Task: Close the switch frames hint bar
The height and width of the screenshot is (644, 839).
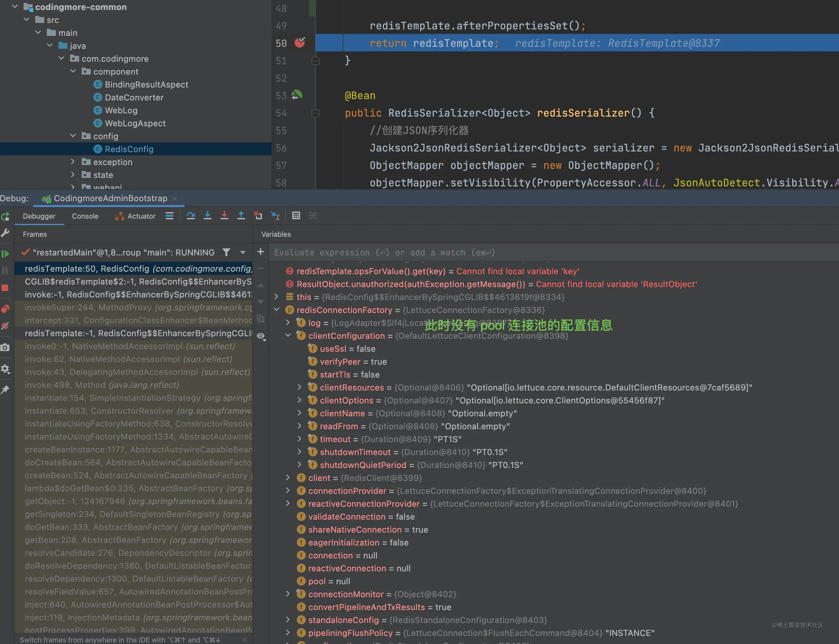Action: coord(244,639)
